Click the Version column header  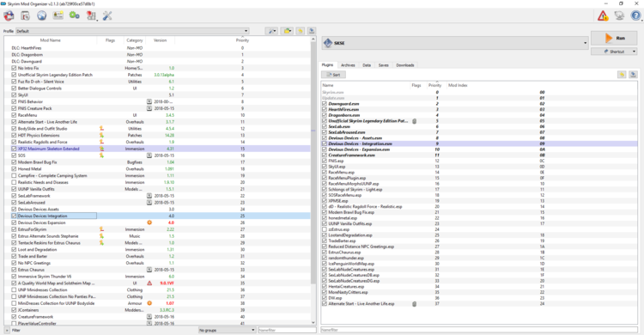pyautogui.click(x=161, y=40)
